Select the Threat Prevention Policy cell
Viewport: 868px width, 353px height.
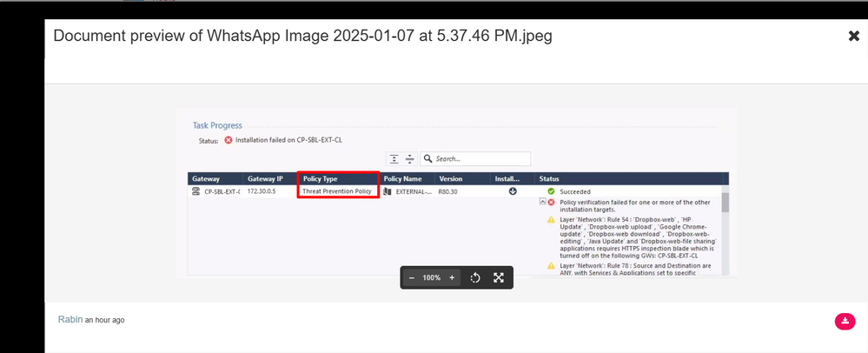click(337, 190)
